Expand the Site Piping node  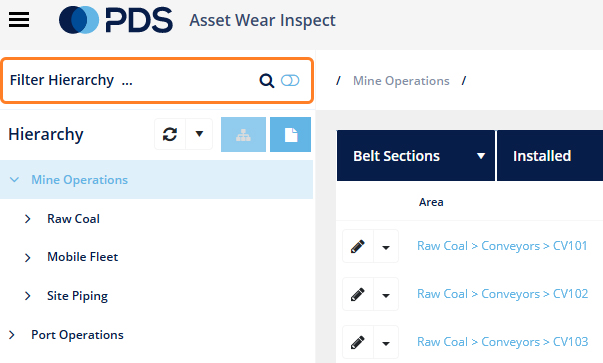tap(27, 296)
